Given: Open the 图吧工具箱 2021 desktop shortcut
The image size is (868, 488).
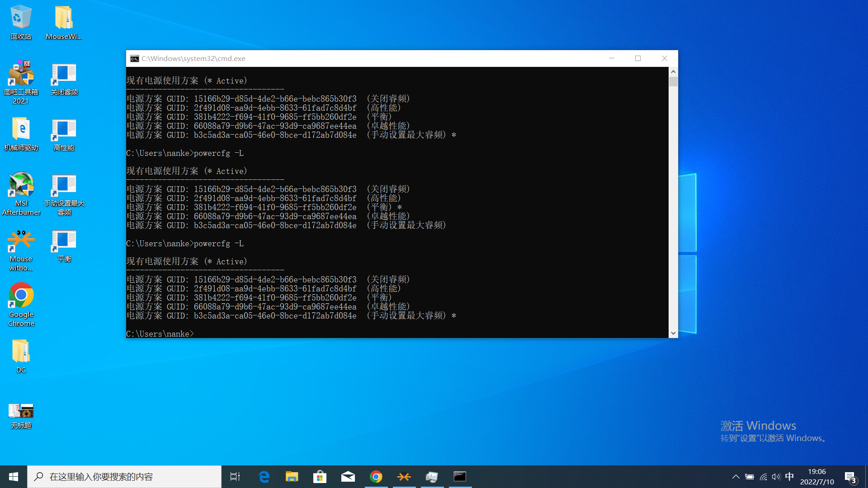Looking at the screenshot, I should point(21,75).
